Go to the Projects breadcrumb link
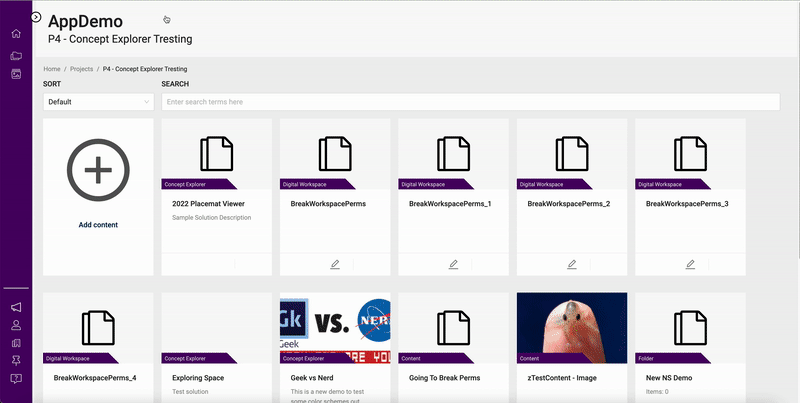800x403 pixels. [82, 69]
